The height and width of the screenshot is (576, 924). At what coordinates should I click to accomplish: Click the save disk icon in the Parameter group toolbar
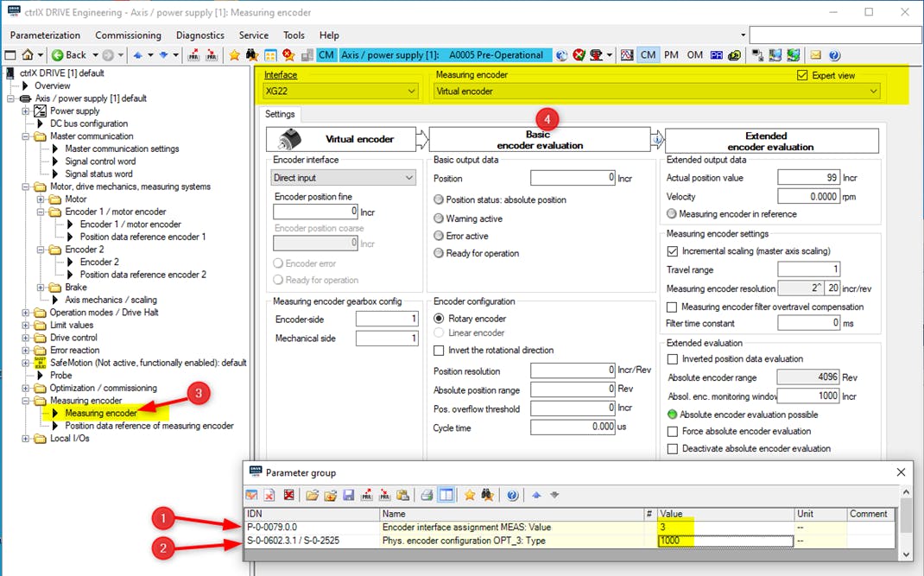click(x=349, y=495)
